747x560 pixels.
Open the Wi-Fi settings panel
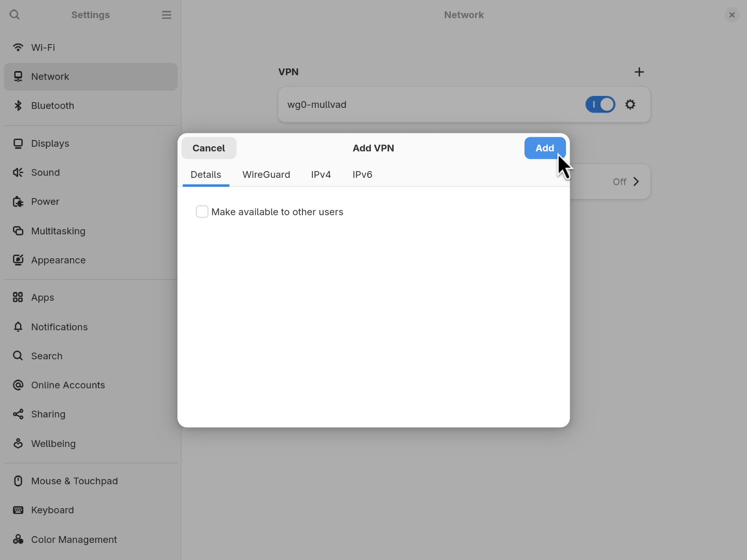[43, 47]
